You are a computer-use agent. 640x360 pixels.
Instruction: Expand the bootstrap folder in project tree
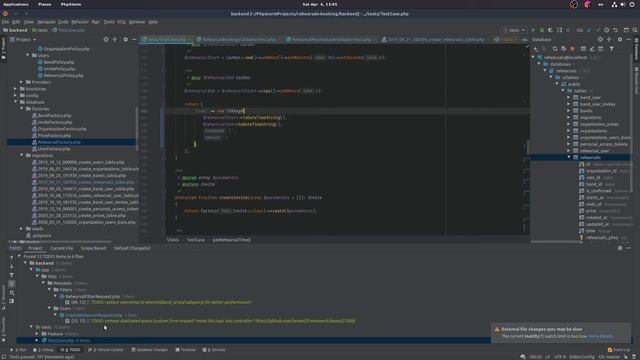[16, 89]
